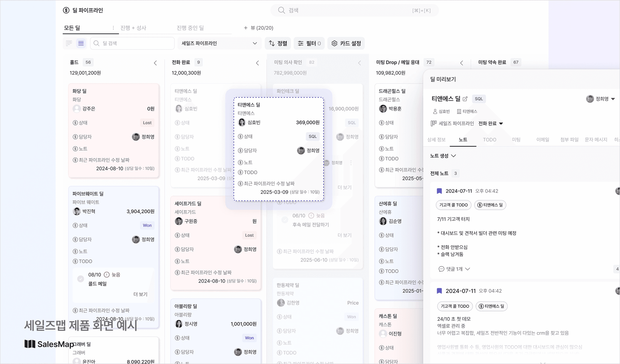This screenshot has height=364, width=620.
Task: Open 세일즈 파이프라인 pipeline dropdown
Action: (219, 43)
